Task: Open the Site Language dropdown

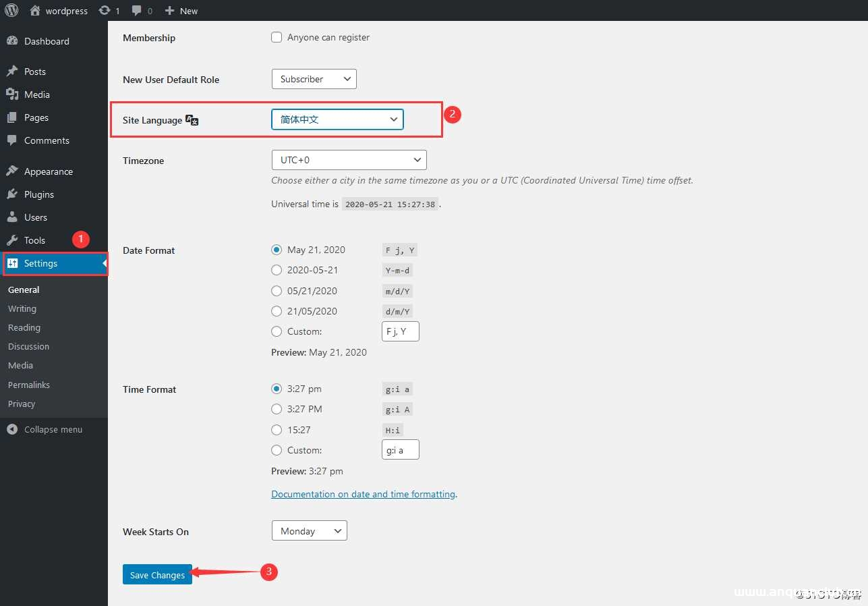Action: click(337, 119)
